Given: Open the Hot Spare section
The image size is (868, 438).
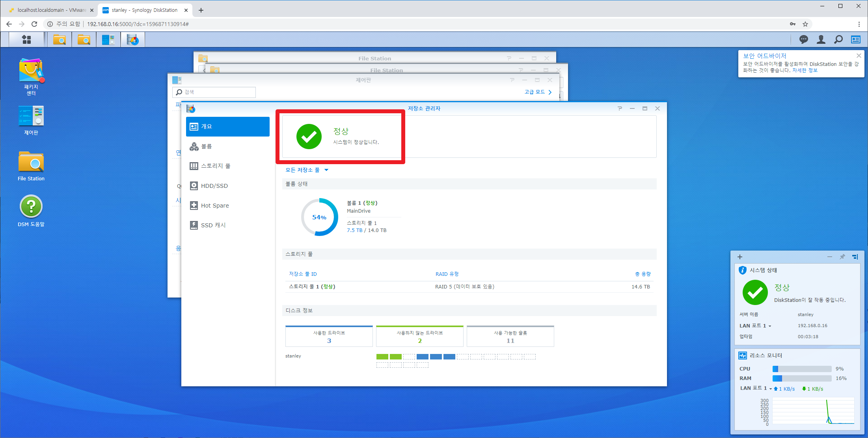Looking at the screenshot, I should click(x=214, y=206).
